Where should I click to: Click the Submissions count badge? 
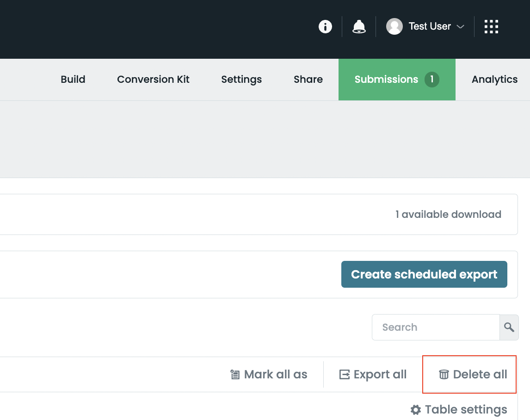[x=432, y=80]
